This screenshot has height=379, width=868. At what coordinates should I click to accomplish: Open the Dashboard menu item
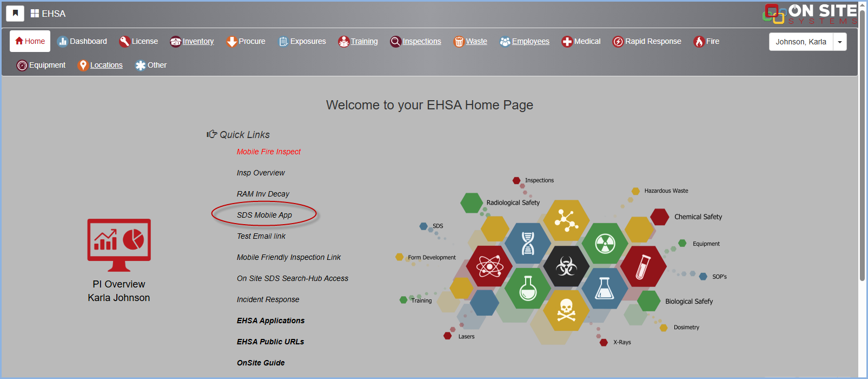[x=82, y=41]
